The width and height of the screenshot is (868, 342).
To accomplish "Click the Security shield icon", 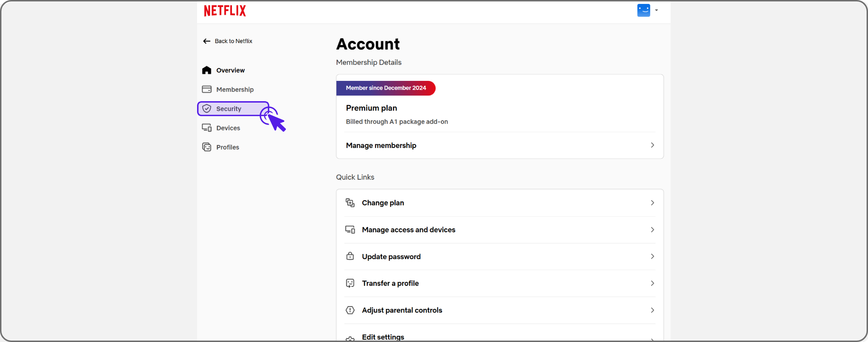I will click(x=207, y=109).
